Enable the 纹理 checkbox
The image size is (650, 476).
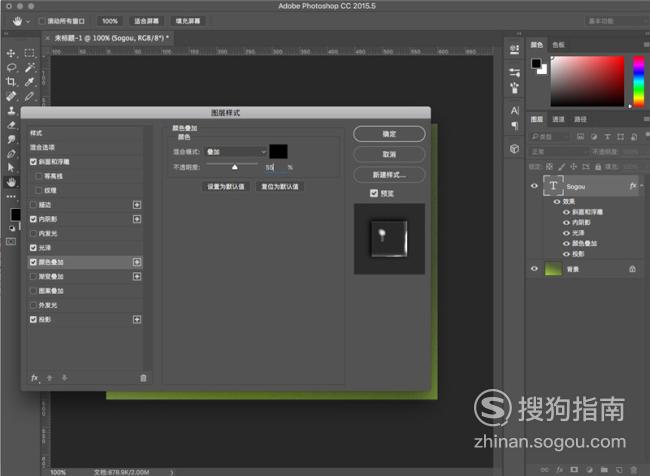(39, 190)
